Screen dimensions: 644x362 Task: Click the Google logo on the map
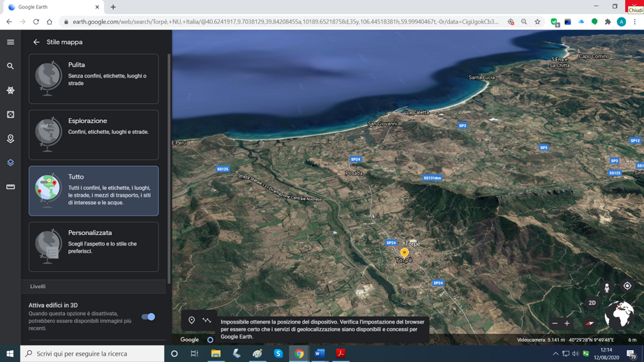[189, 340]
